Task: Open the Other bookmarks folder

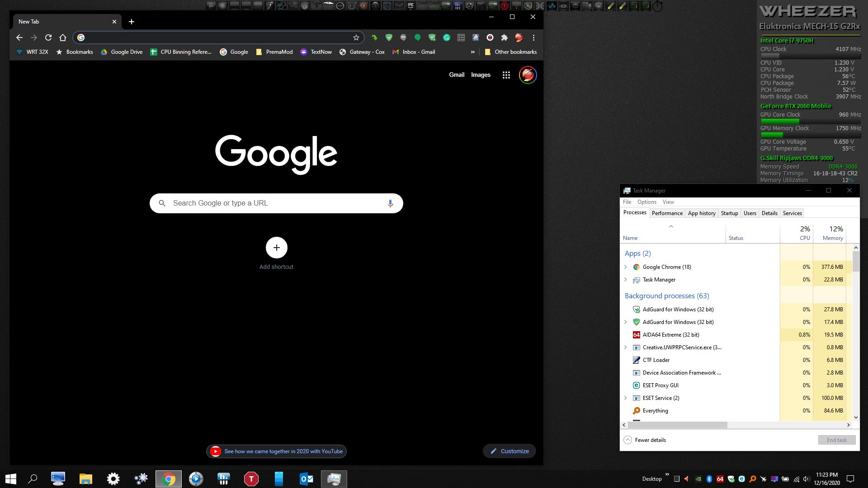Action: pos(510,52)
